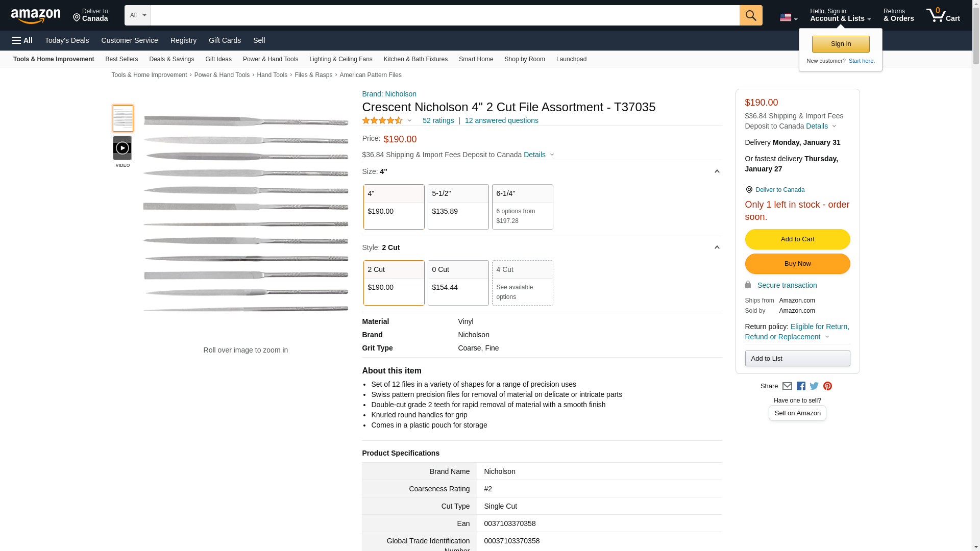Play the product video thumbnail
Screen dimensions: 980x551
122,148
